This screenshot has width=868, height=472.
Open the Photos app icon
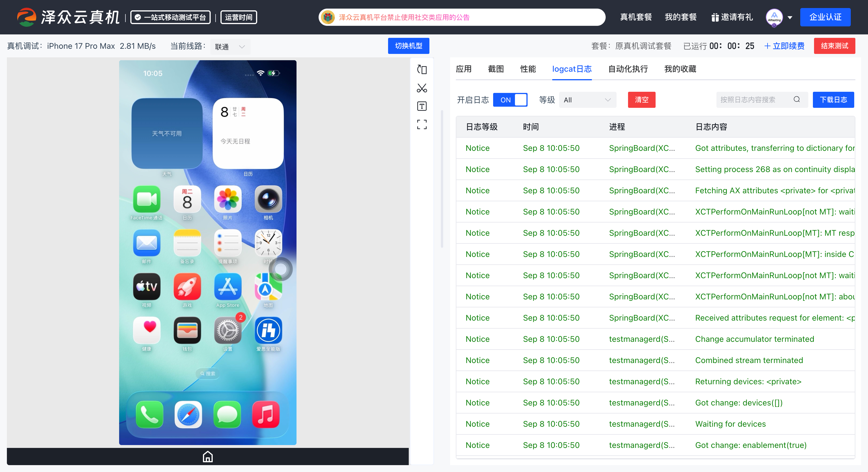[228, 199]
